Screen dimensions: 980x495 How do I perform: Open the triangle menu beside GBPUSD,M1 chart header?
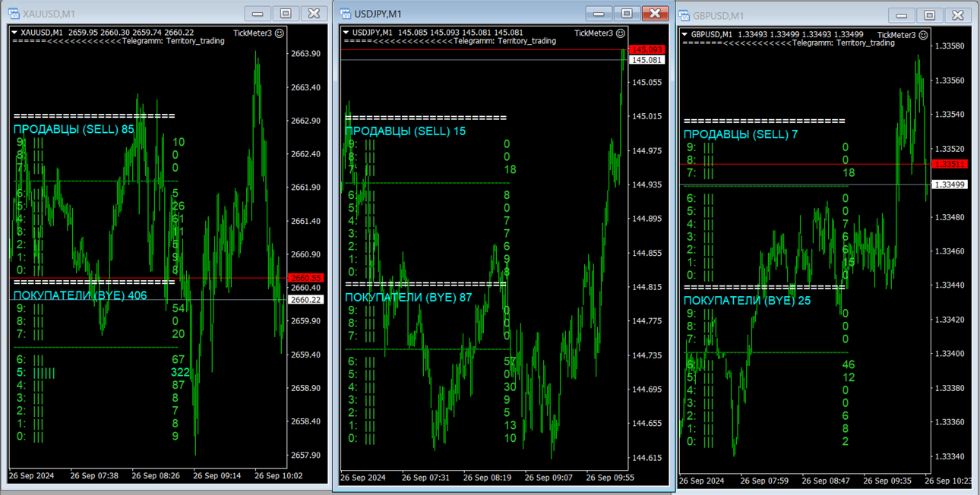coord(684,35)
